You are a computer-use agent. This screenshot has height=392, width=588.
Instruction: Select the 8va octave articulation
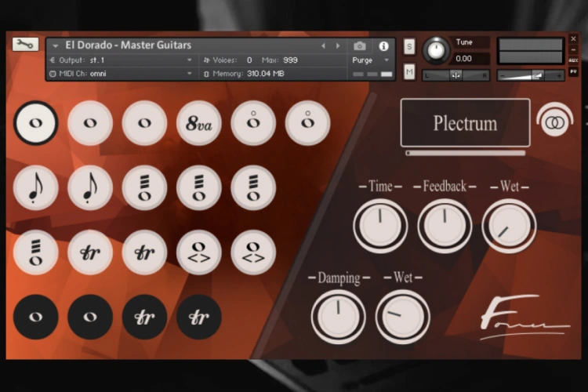click(199, 123)
